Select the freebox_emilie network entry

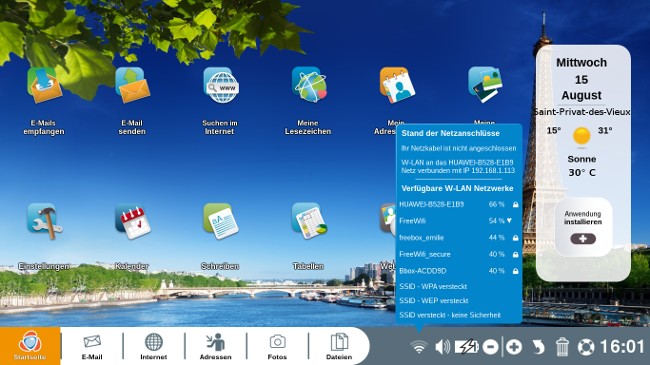click(458, 238)
